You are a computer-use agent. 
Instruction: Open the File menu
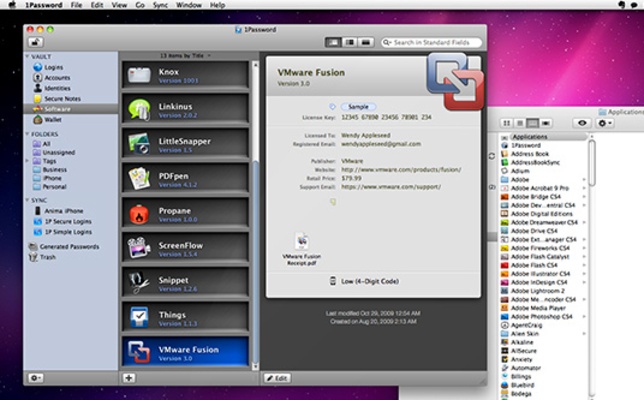76,5
